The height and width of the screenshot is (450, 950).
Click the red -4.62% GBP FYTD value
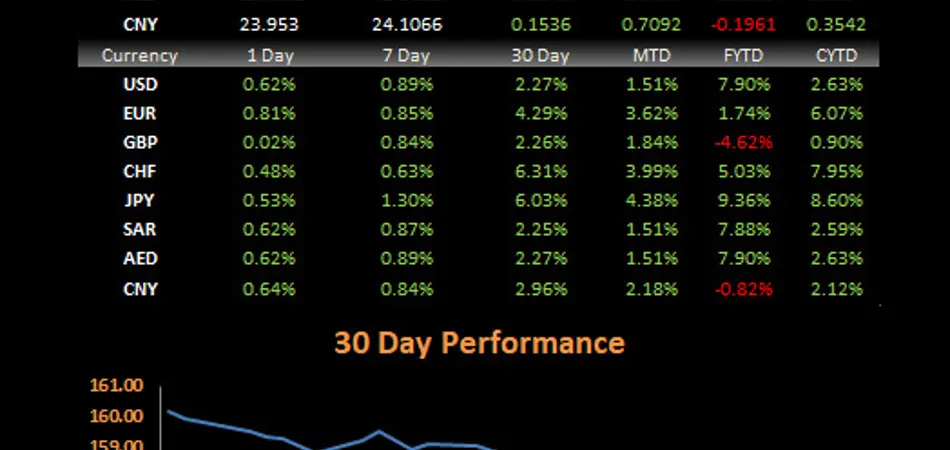tap(742, 143)
